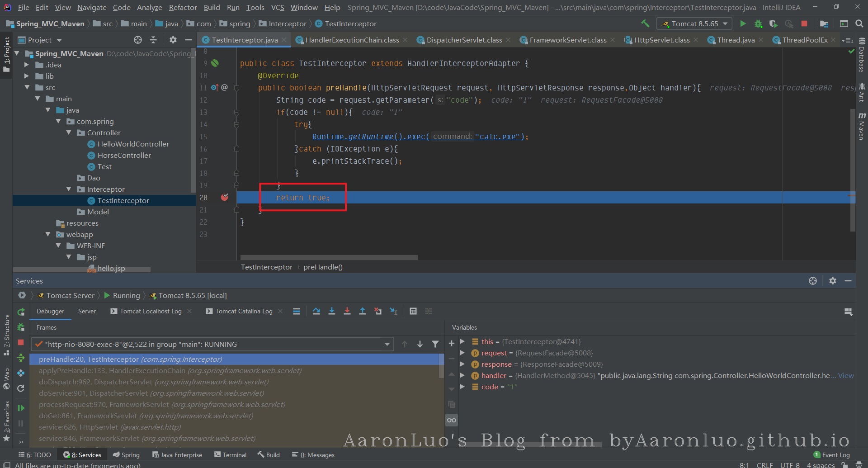This screenshot has width=868, height=468.
Task: Click Resume Program icon in debug sidebar
Action: point(21,408)
